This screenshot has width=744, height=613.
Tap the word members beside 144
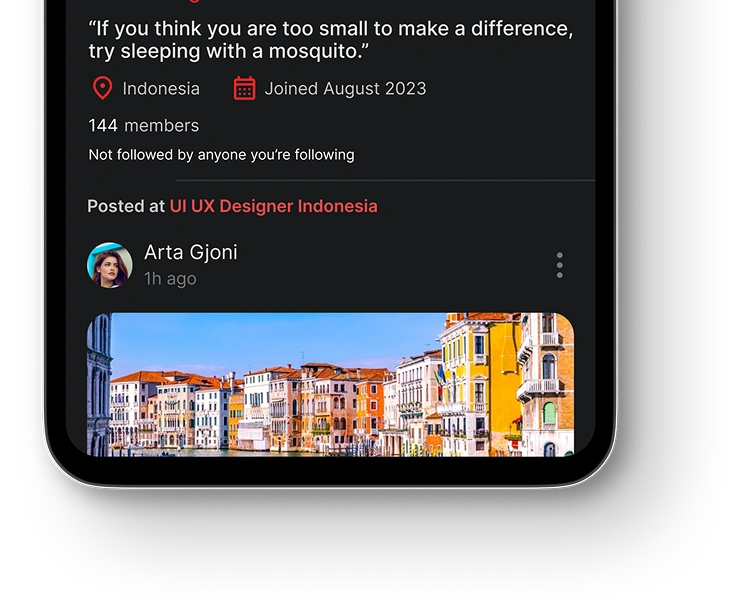pos(161,126)
